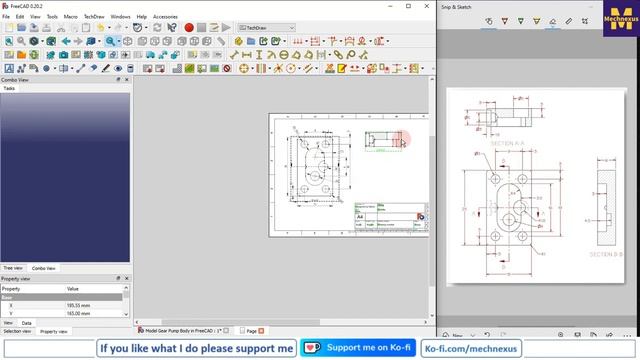Toggle bounding box view icon
This screenshot has width=640, height=360.
pyautogui.click(x=51, y=41)
